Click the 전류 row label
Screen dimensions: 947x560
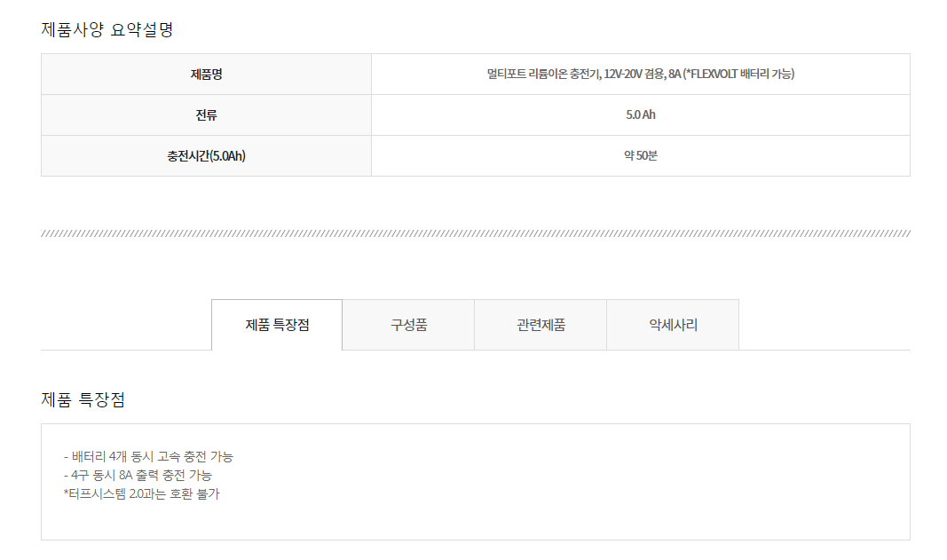[206, 114]
